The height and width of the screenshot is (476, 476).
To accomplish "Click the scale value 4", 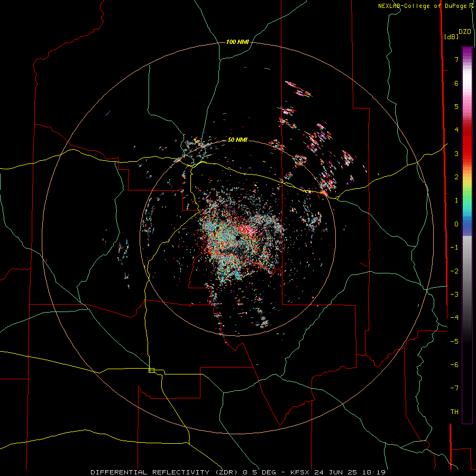I will [456, 130].
